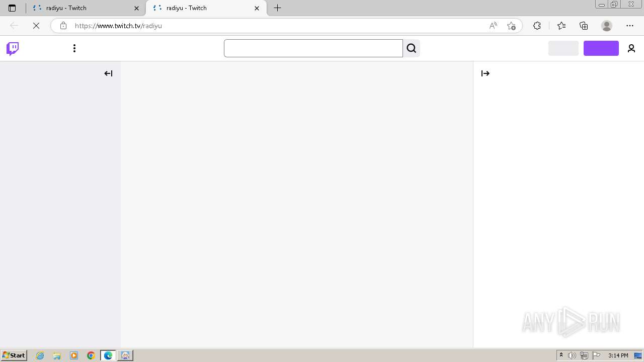This screenshot has height=362, width=644.
Task: Open the Favorites list icon
Action: pyautogui.click(x=561, y=26)
